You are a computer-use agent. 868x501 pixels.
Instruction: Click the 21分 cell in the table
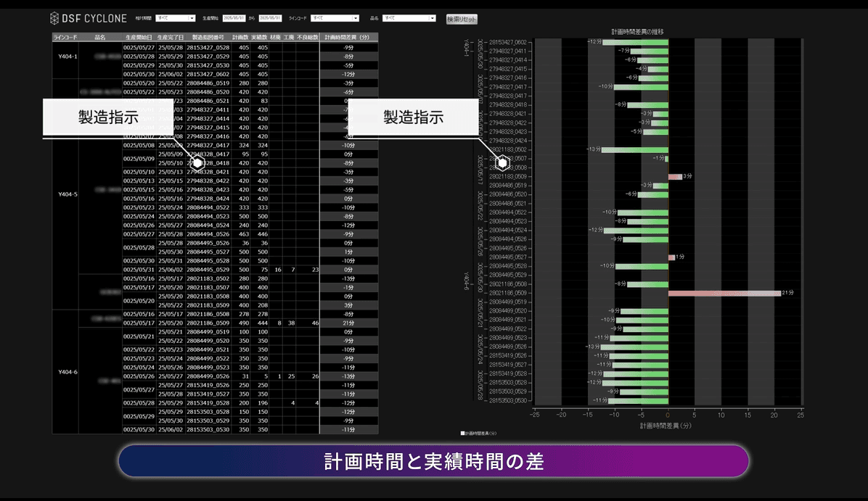coord(349,323)
